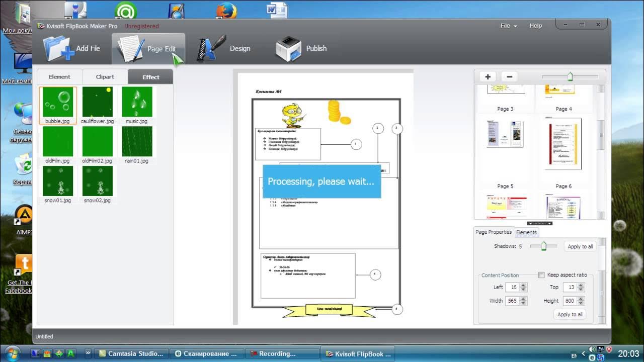Switch to the Clipart tab
Image resolution: width=644 pixels, height=362 pixels.
[x=105, y=77]
